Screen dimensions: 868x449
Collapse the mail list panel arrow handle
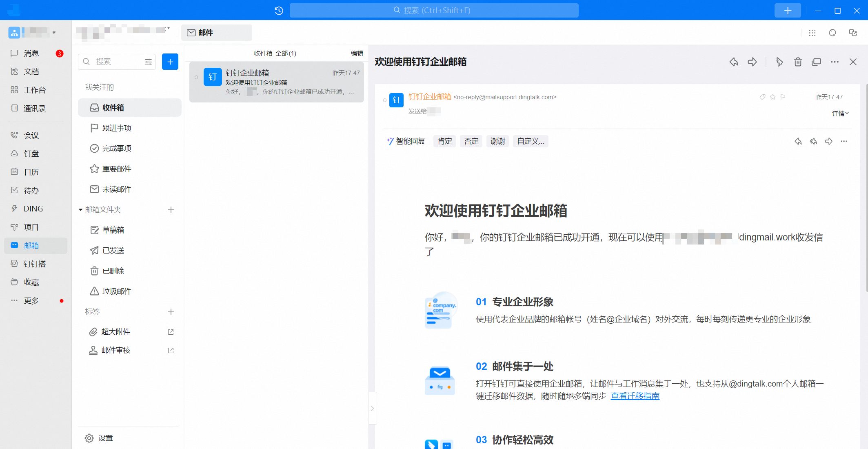pos(372,408)
